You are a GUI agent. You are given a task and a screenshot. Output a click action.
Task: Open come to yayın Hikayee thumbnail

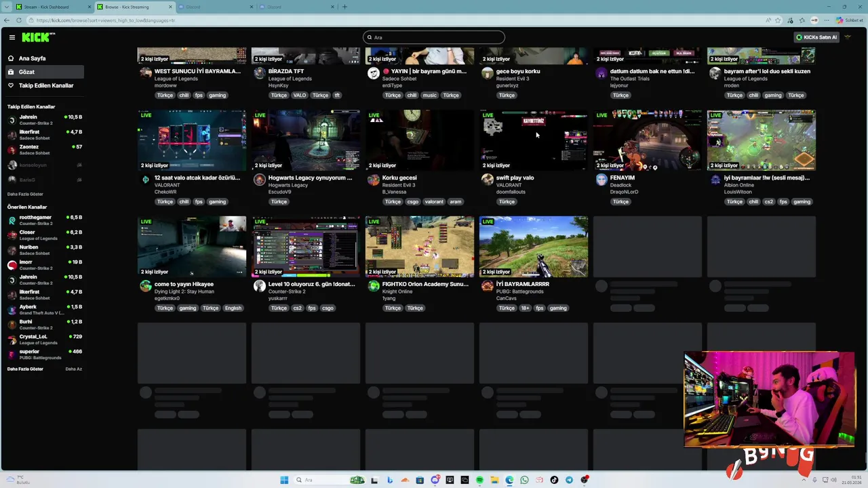(192, 247)
